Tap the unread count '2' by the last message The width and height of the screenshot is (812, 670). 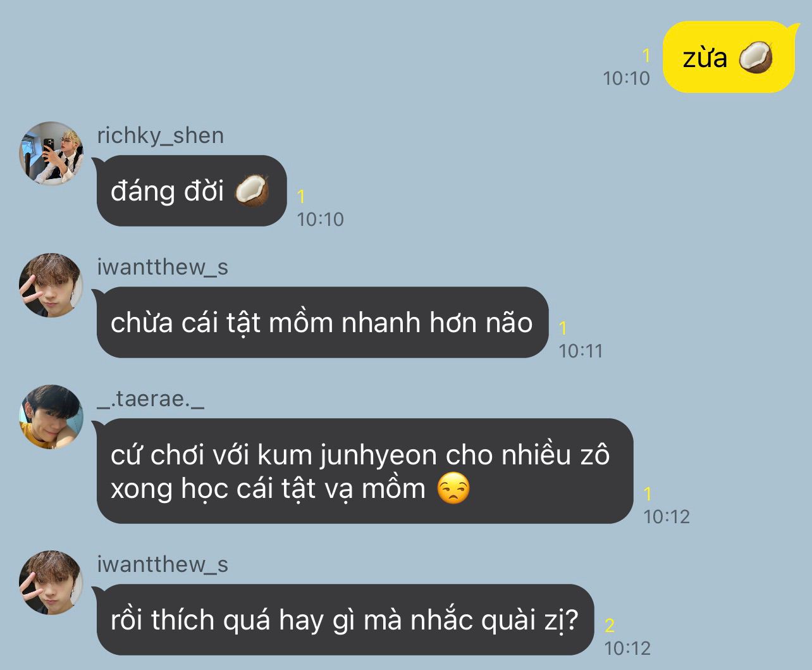point(610,625)
